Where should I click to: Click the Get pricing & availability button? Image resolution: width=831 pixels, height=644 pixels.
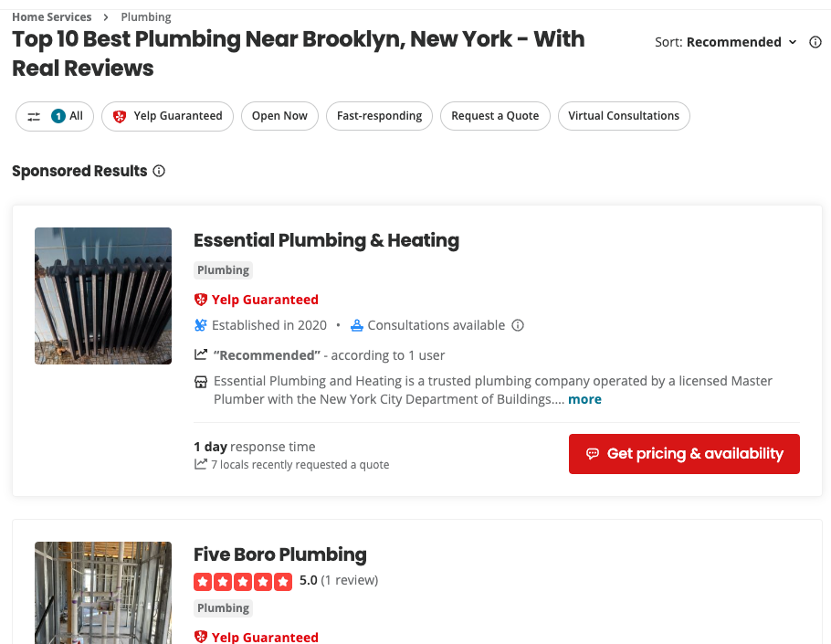(684, 454)
